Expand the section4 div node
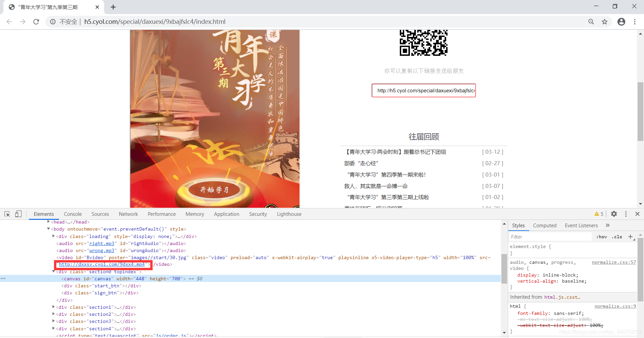The width and height of the screenshot is (644, 338). [x=54, y=329]
